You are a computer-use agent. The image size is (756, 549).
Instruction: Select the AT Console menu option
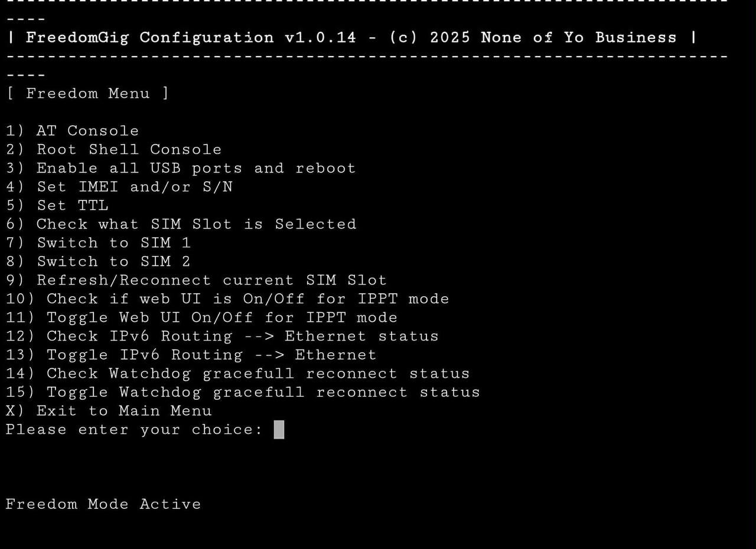coord(73,130)
